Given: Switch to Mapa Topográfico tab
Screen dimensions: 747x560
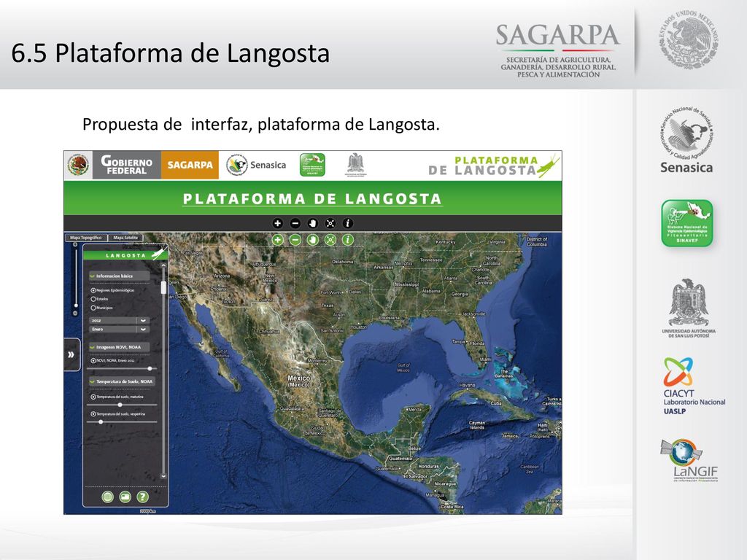Looking at the screenshot, I should tap(86, 238).
